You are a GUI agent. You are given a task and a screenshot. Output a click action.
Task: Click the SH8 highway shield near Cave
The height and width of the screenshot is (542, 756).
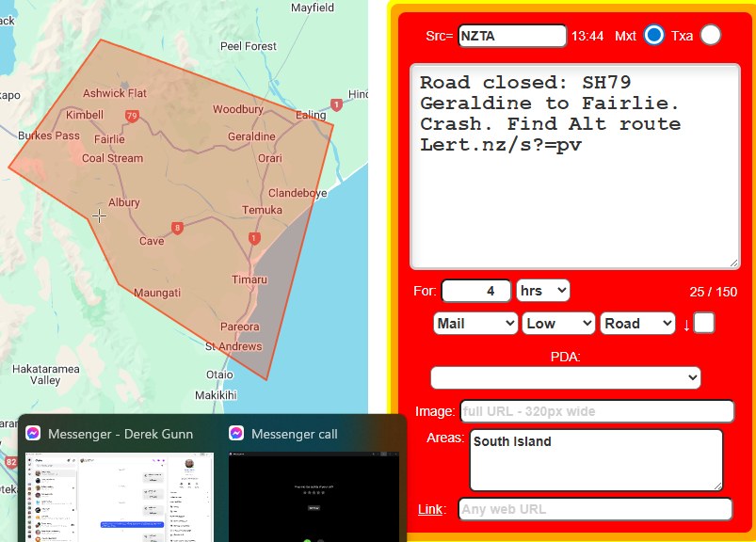177,228
